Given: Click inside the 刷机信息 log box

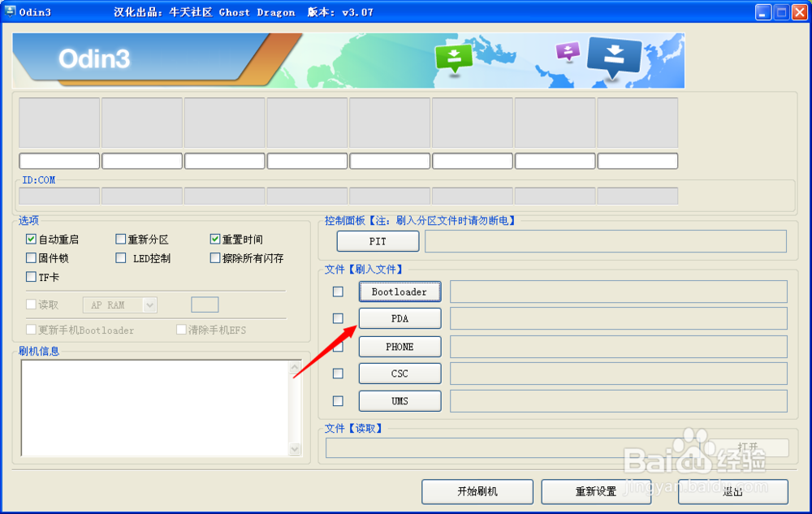Looking at the screenshot, I should [155, 408].
